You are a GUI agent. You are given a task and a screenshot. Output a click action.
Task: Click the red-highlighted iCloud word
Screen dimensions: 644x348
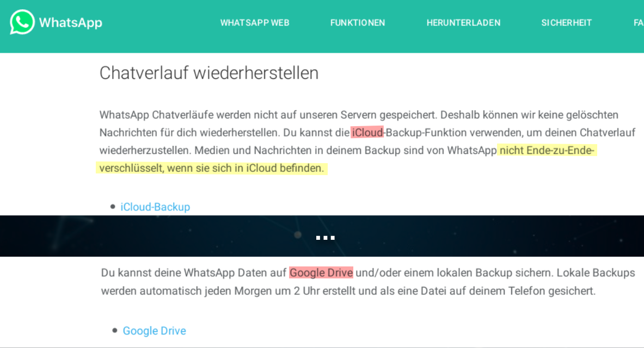click(x=367, y=132)
